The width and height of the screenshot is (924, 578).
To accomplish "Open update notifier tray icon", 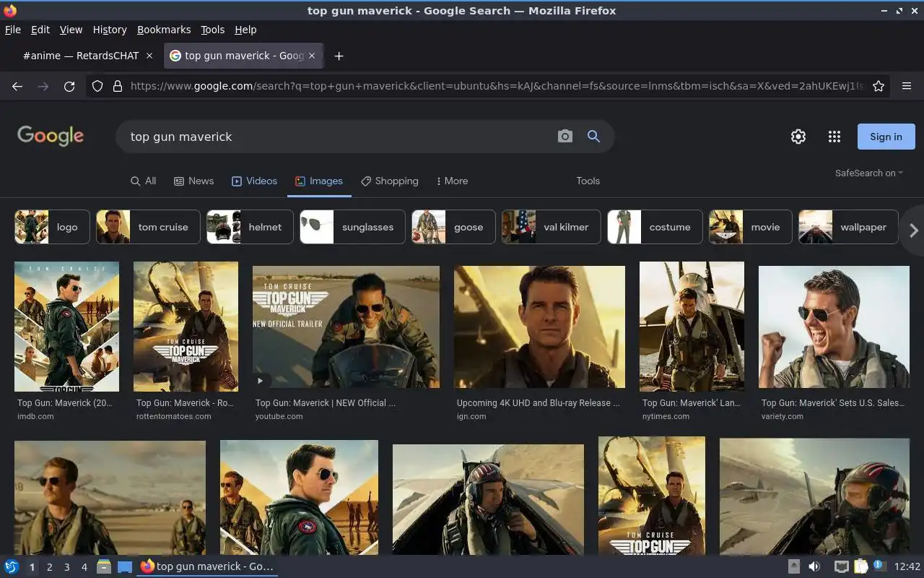I will point(879,566).
